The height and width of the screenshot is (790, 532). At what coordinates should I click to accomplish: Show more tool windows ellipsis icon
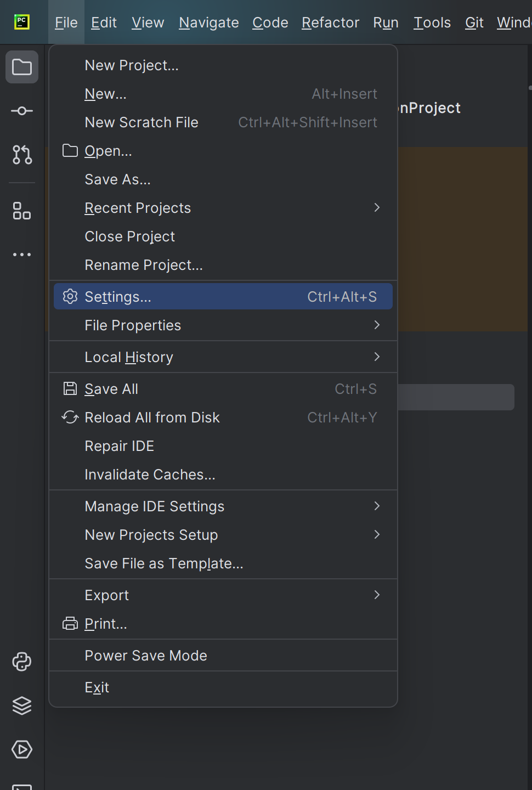[22, 255]
